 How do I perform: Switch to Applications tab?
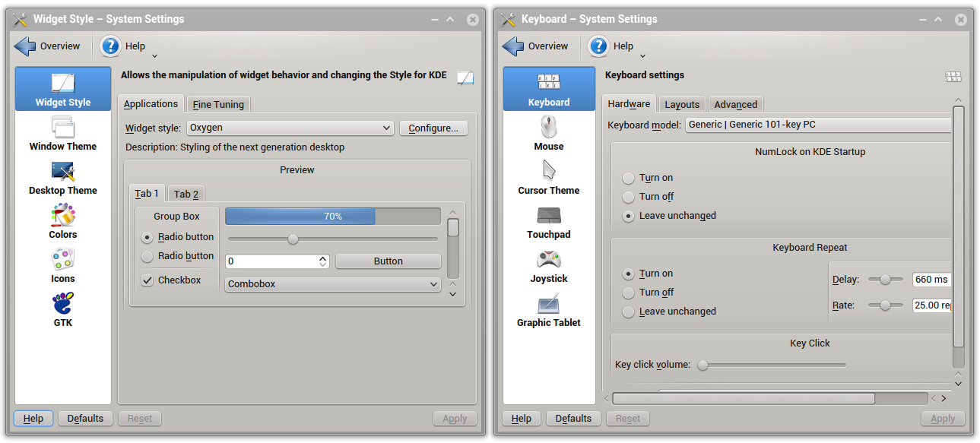[151, 104]
